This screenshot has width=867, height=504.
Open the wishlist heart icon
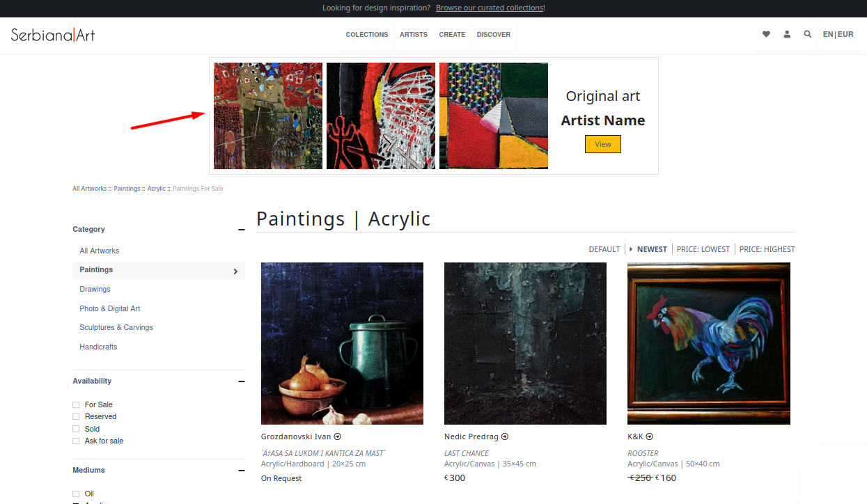click(766, 34)
